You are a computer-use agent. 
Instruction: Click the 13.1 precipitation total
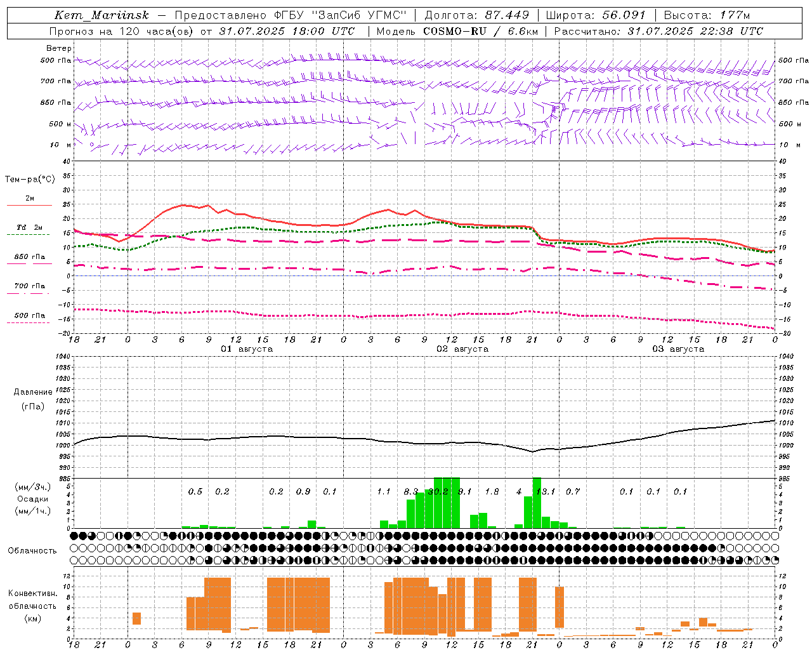[x=546, y=492]
